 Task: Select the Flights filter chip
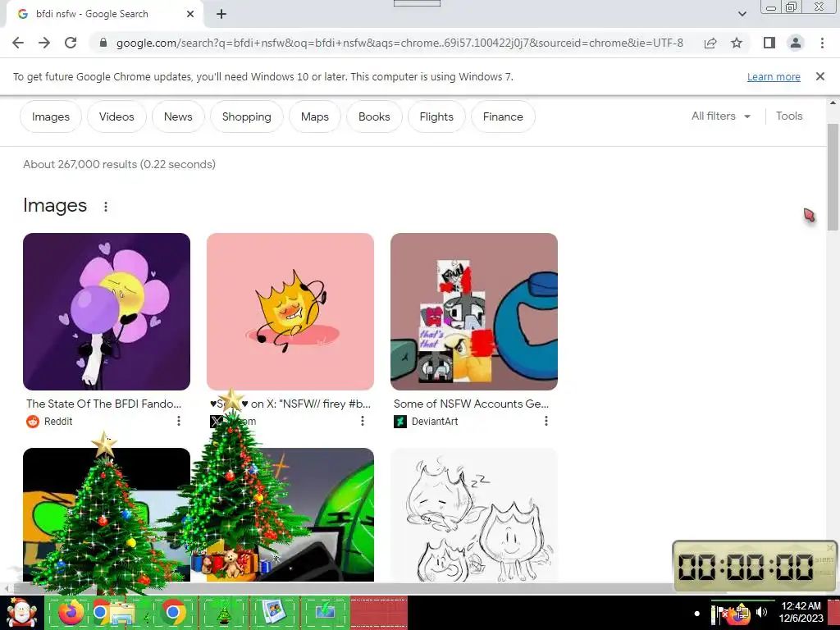(x=436, y=116)
